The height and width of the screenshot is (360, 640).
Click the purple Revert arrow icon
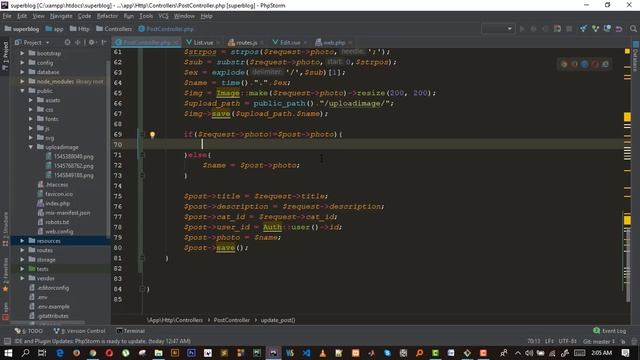coord(619,29)
